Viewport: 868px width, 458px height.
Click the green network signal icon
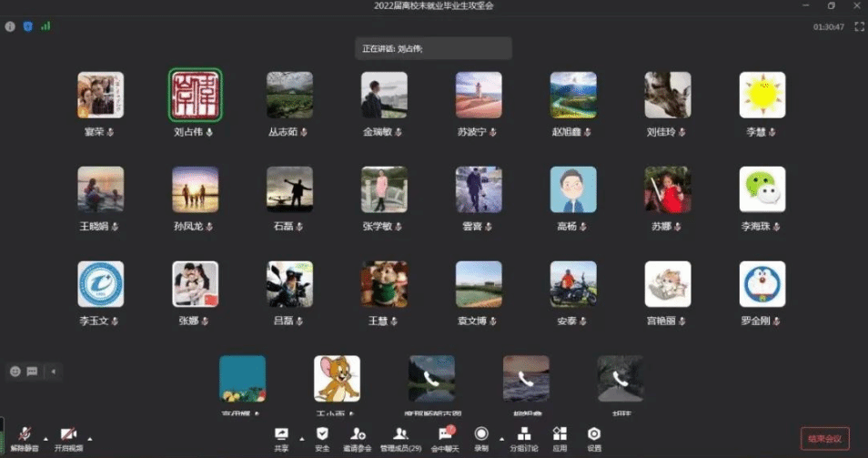tap(45, 26)
